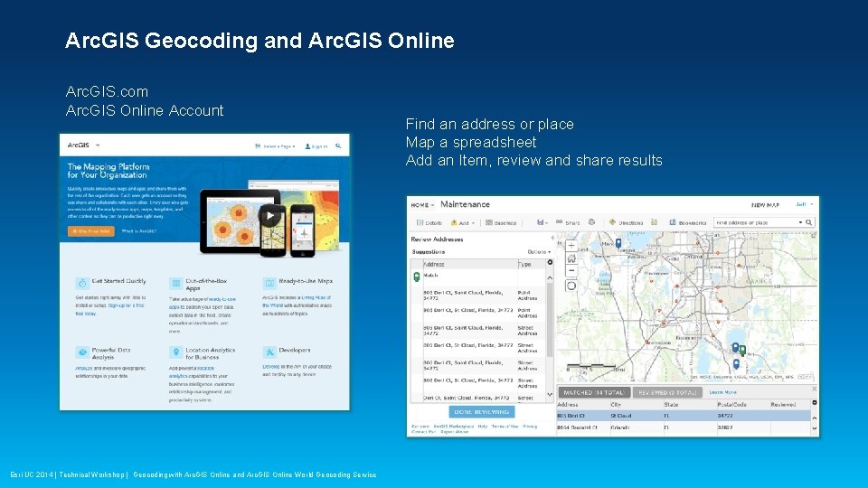Click the lowest blue pin on map

736,363
